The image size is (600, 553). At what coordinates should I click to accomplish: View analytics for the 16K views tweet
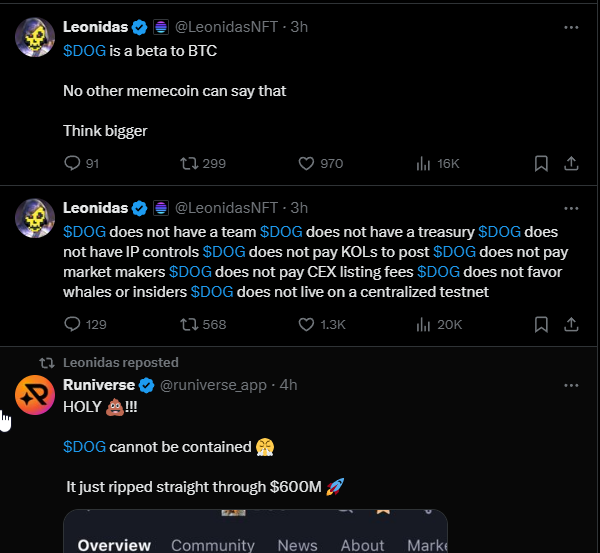coord(423,163)
